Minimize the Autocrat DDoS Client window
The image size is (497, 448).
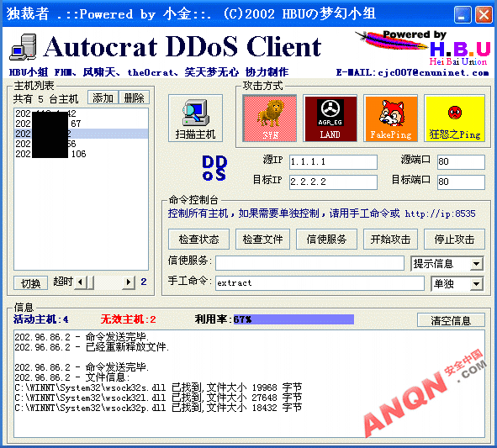pos(463,14)
